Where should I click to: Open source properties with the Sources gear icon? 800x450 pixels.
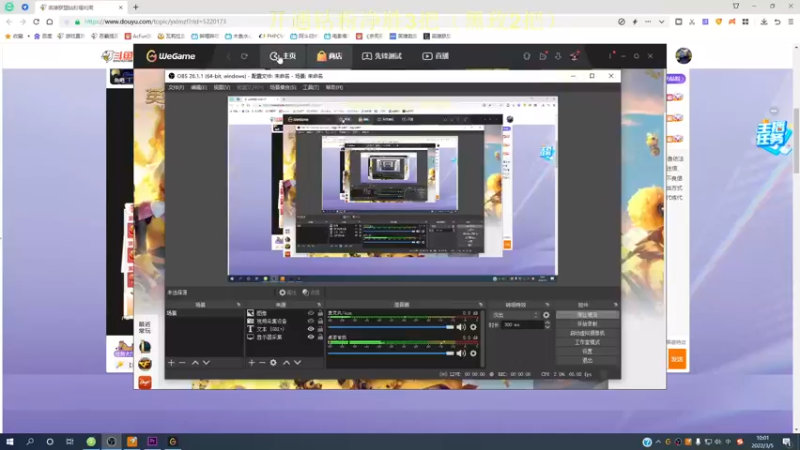coord(273,362)
